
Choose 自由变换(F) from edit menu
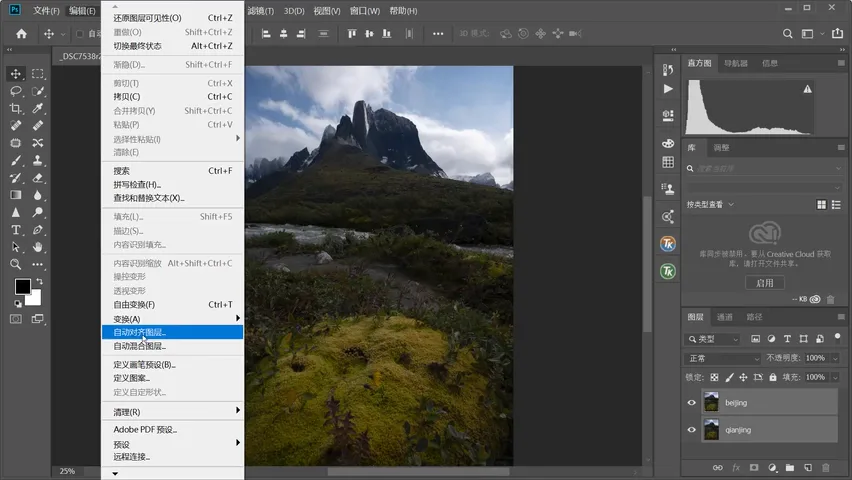click(x=172, y=304)
